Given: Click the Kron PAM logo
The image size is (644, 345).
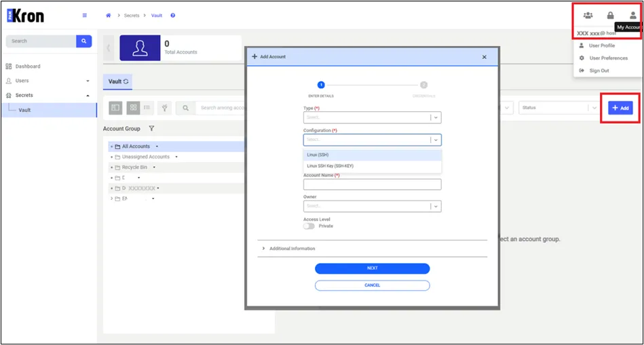Looking at the screenshot, I should point(26,16).
